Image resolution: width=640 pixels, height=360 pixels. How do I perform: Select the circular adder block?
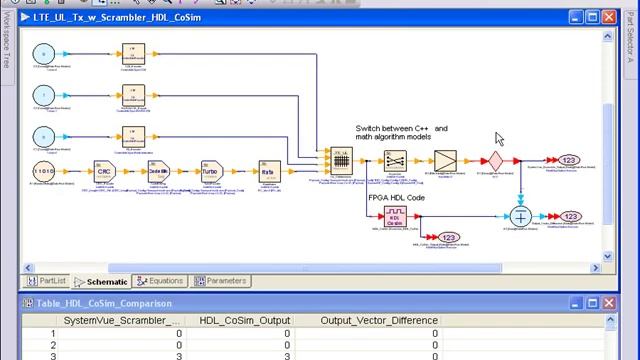[520, 217]
